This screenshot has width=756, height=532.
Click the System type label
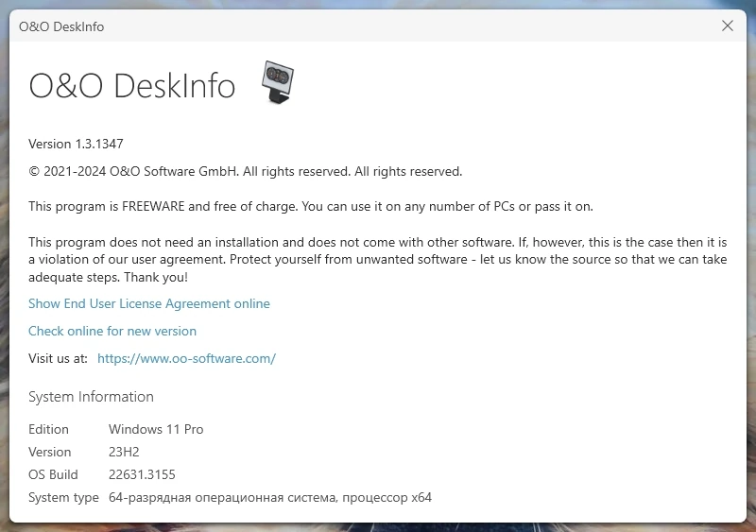(63, 497)
